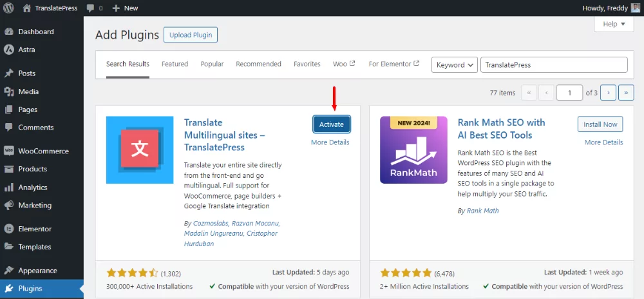Open the Razvan Mocanu author link
Viewport: 644px width, 299px height.
[256, 224]
